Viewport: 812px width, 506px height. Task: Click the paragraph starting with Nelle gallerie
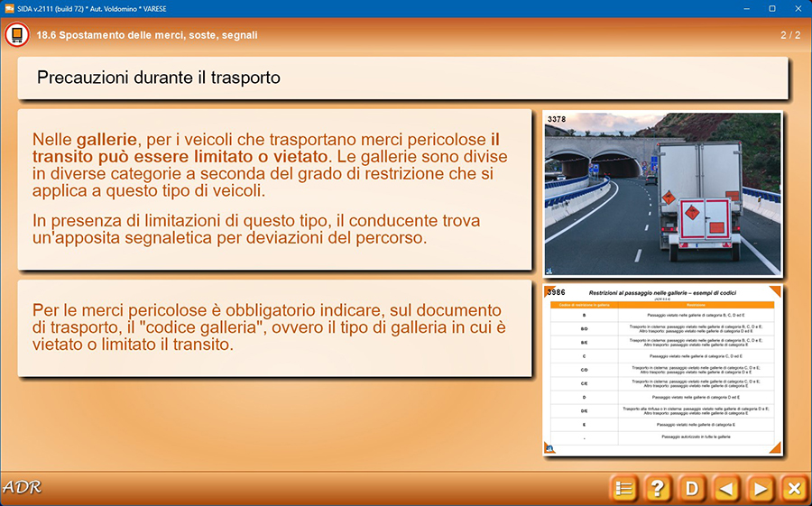point(268,165)
